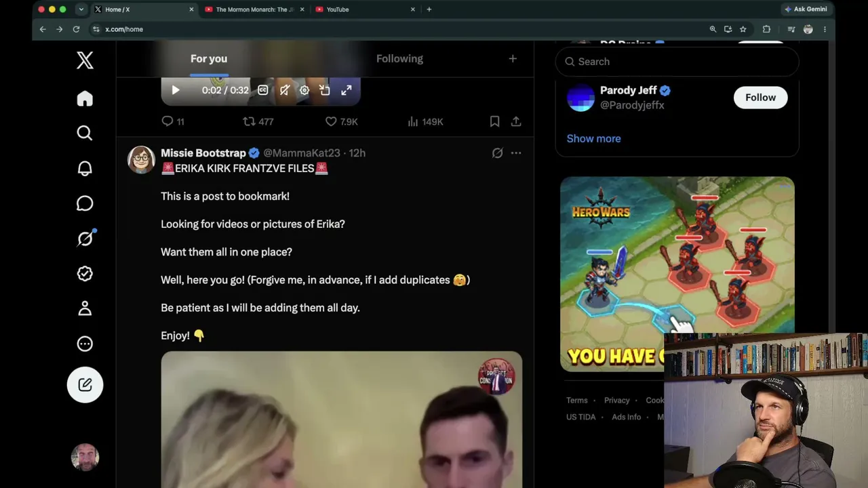The image size is (868, 488).
Task: Go forward in browser history
Action: pos(59,29)
